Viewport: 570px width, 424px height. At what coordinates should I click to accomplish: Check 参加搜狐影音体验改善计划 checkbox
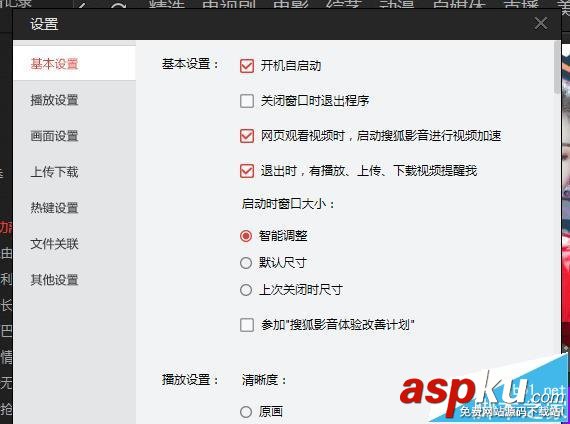click(247, 325)
